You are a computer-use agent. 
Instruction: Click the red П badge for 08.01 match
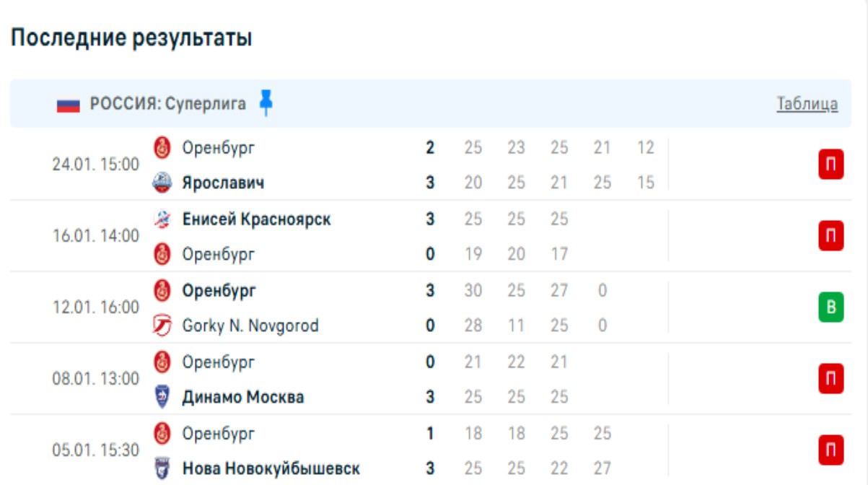[x=830, y=379]
